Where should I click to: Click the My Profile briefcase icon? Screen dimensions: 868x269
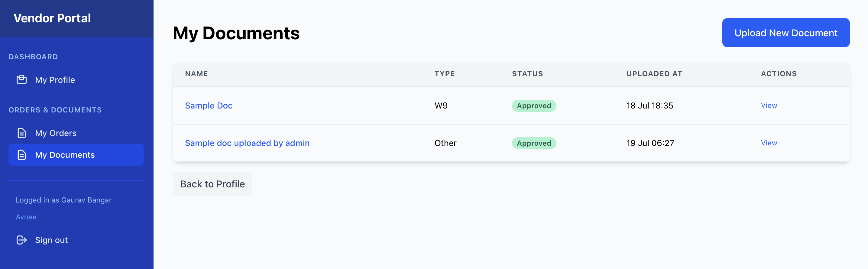(x=22, y=79)
